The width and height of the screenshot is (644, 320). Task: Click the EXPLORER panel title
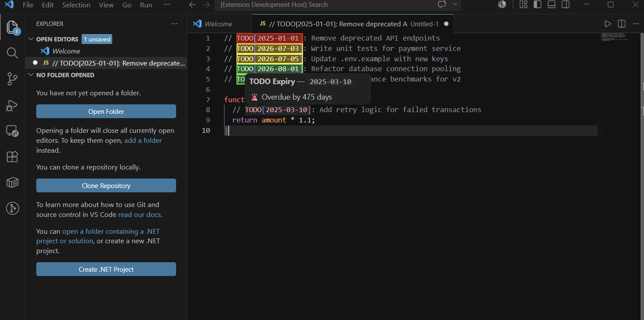click(x=50, y=24)
